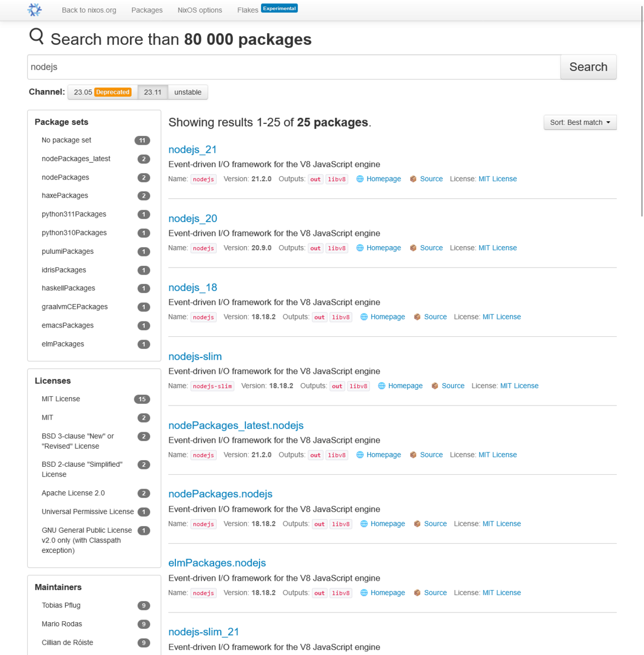Open the Flakes Experimental tab

click(x=267, y=9)
